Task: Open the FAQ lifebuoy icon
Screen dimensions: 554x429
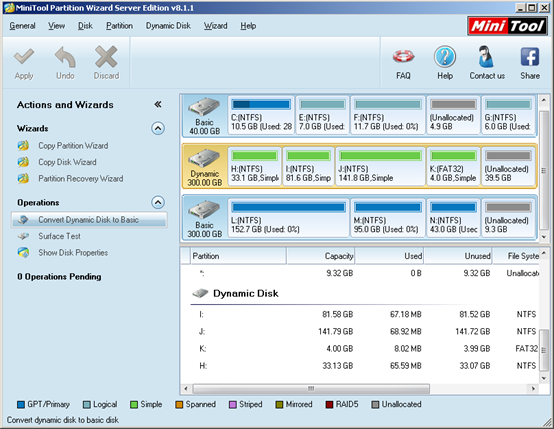Action: coord(403,57)
